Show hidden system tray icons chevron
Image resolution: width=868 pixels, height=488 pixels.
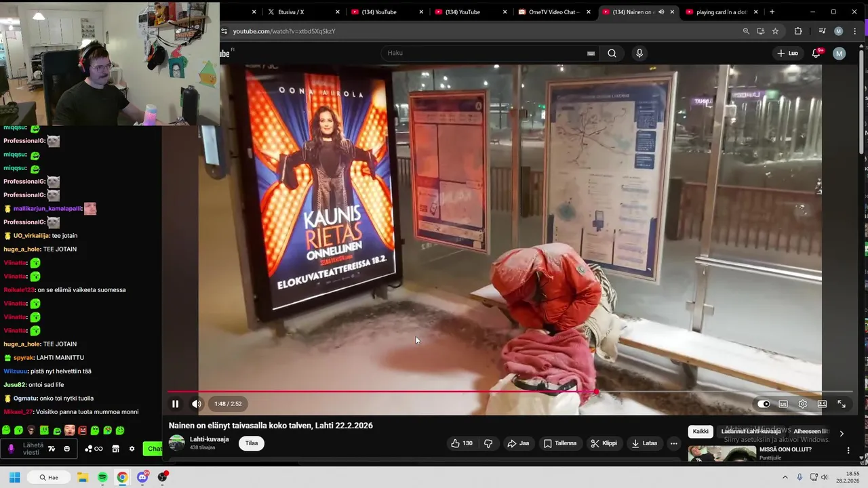tap(785, 477)
